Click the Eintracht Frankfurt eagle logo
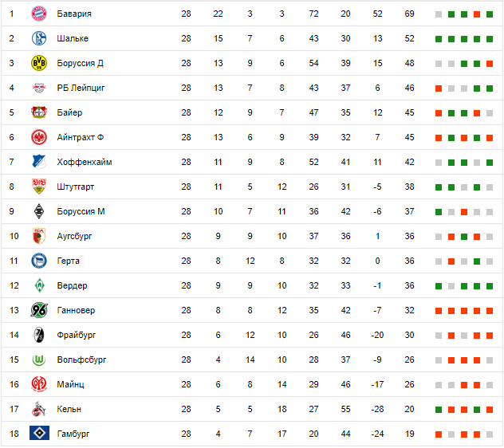 [38, 137]
